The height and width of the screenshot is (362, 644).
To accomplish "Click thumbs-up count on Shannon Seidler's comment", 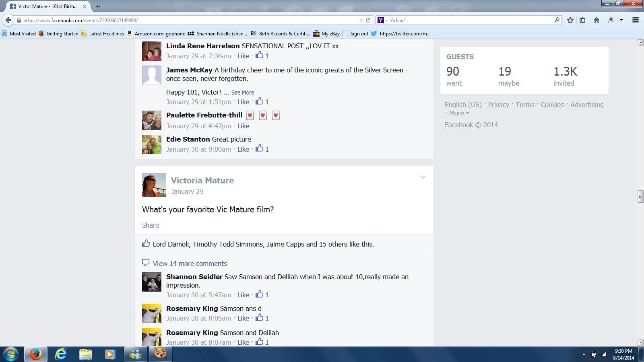I will pos(262,294).
